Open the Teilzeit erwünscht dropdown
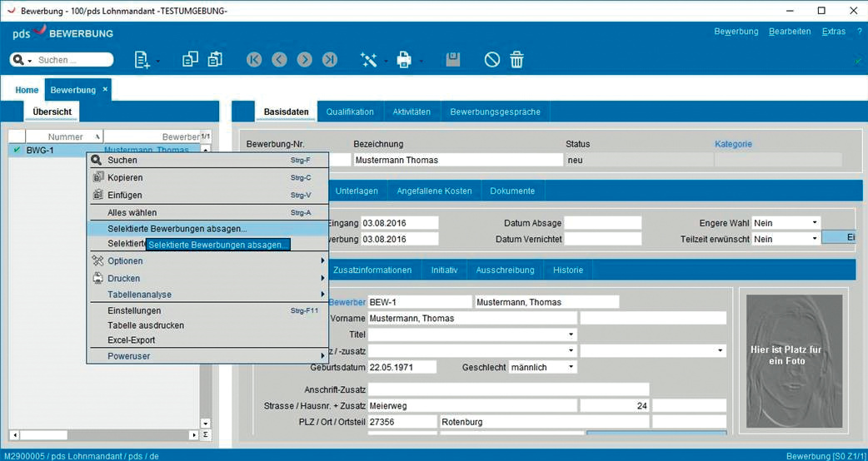The width and height of the screenshot is (868, 461). pyautogui.click(x=815, y=239)
